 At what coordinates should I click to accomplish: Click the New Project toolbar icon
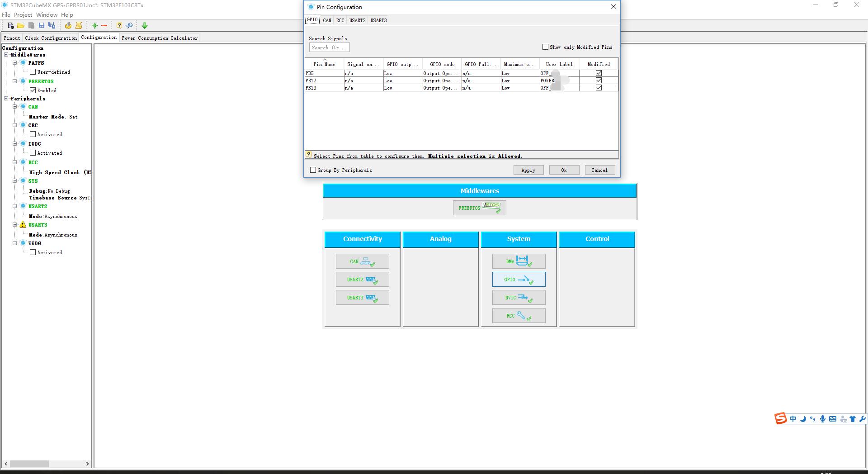10,25
